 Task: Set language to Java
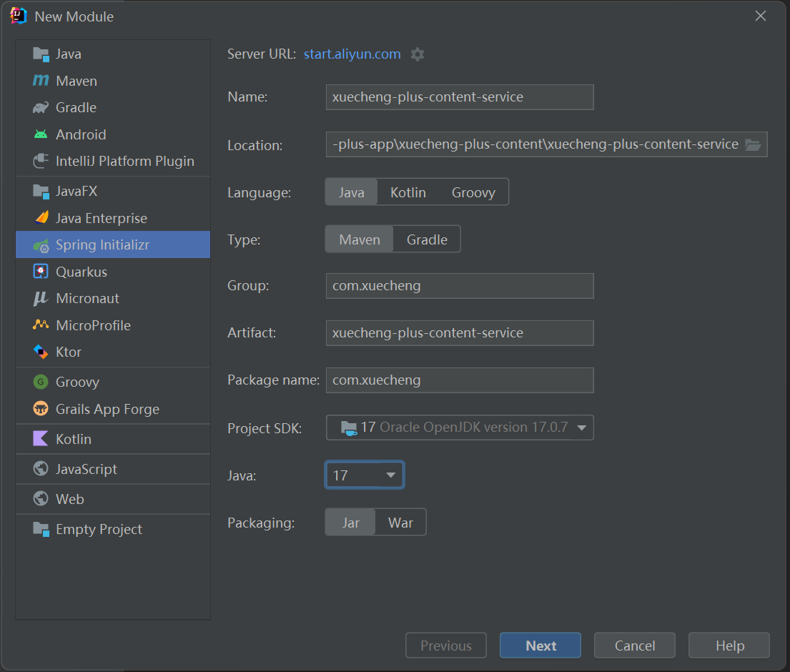coord(352,192)
